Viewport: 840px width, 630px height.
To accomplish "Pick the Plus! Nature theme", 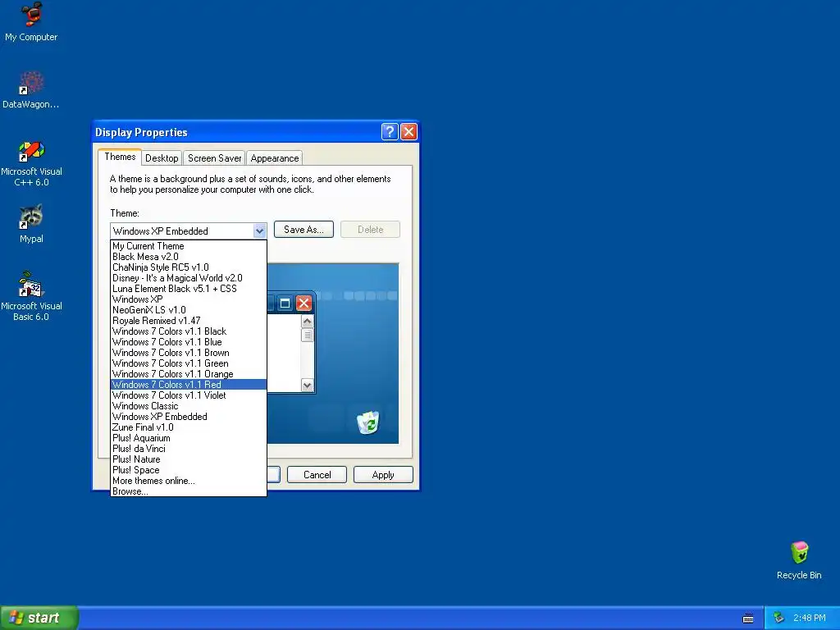I will coord(189,459).
